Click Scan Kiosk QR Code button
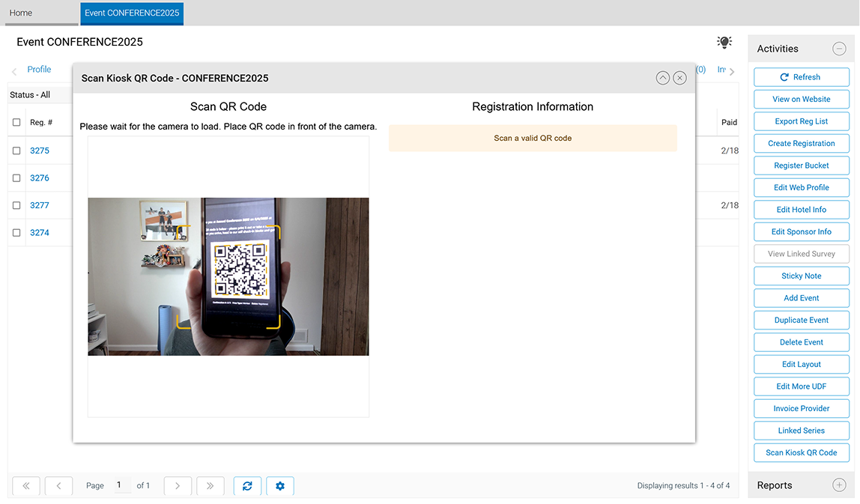The width and height of the screenshot is (860, 504). coord(802,452)
